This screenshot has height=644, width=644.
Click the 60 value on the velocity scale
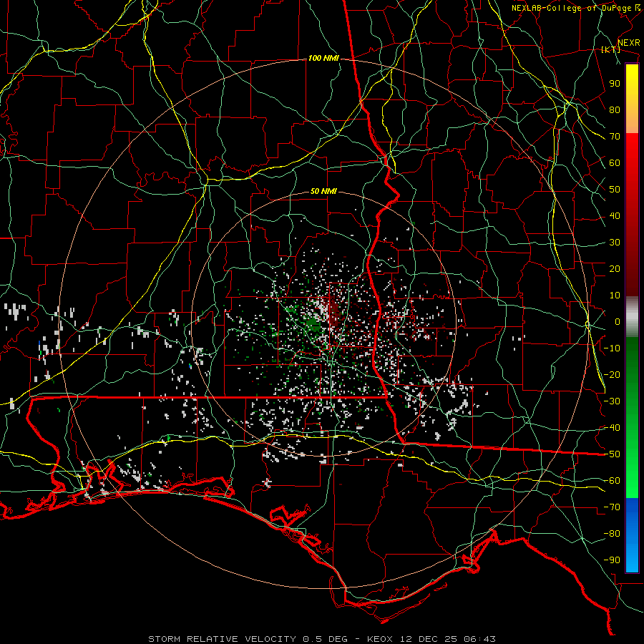[615, 162]
